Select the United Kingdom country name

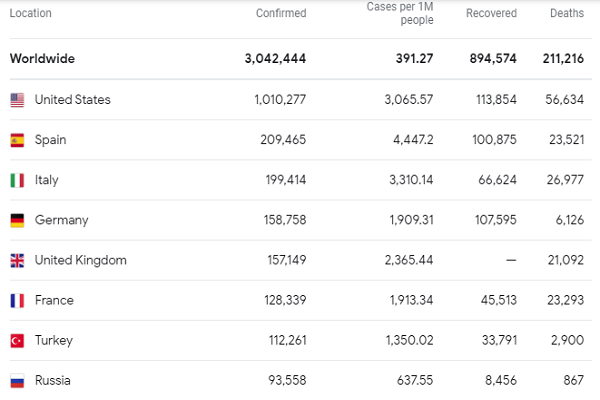click(80, 260)
